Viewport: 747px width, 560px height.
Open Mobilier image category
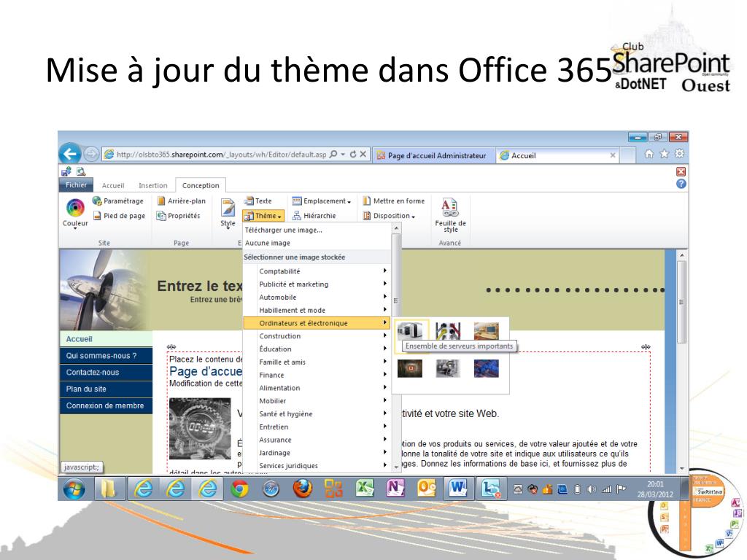click(317, 401)
